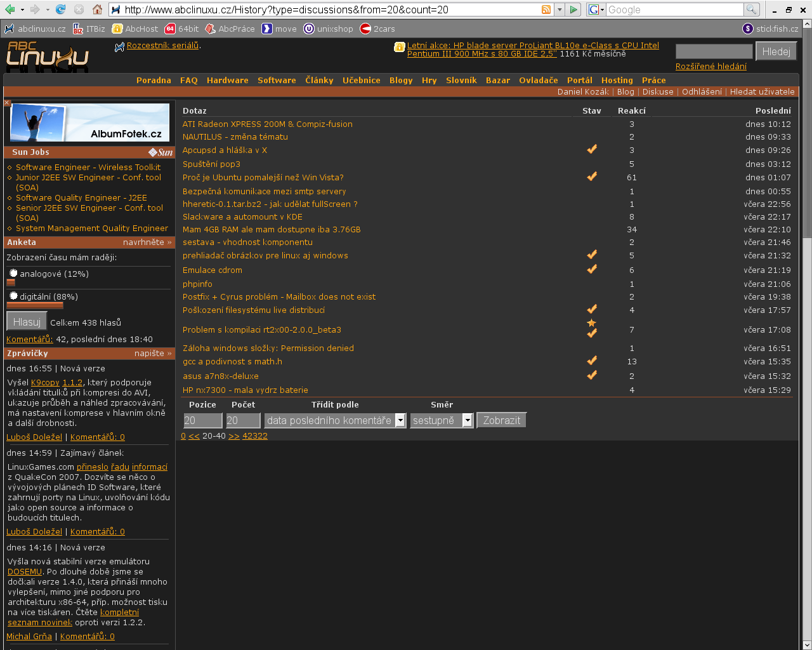
Task: Open the Software menu item
Action: click(277, 80)
